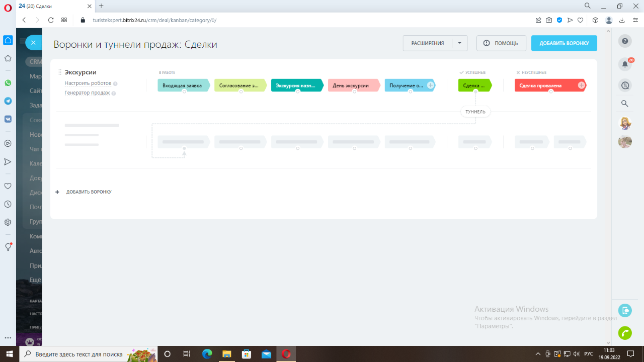Viewport: 644px width, 362px height.
Task: Open WhatsApp in Opera sidebar
Action: (x=8, y=83)
